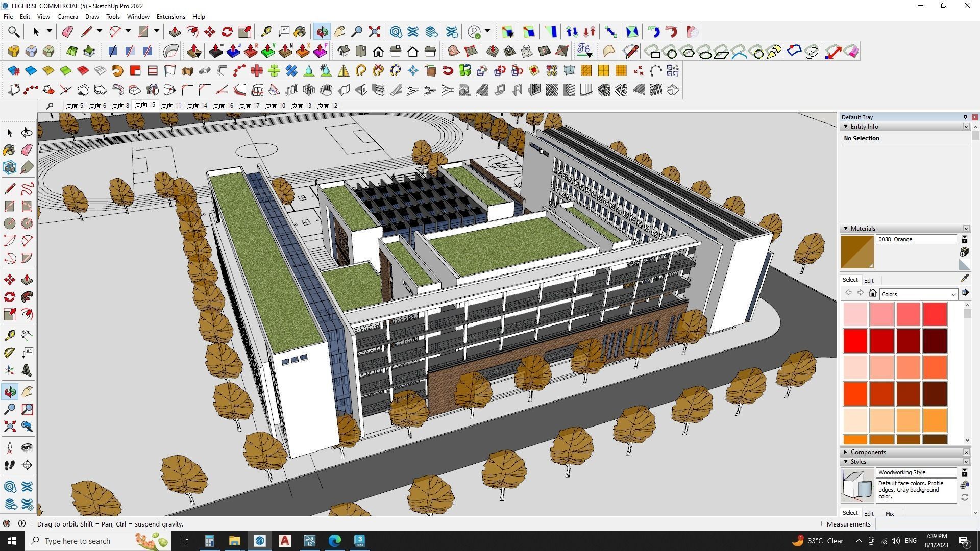Screen dimensions: 980x551
Task: Expand the Components panel
Action: pyautogui.click(x=846, y=452)
